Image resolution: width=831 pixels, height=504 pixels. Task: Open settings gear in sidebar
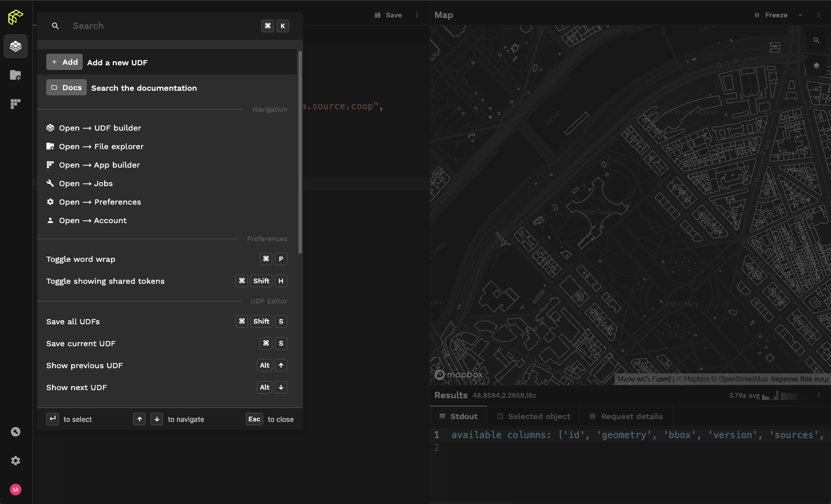click(x=16, y=461)
